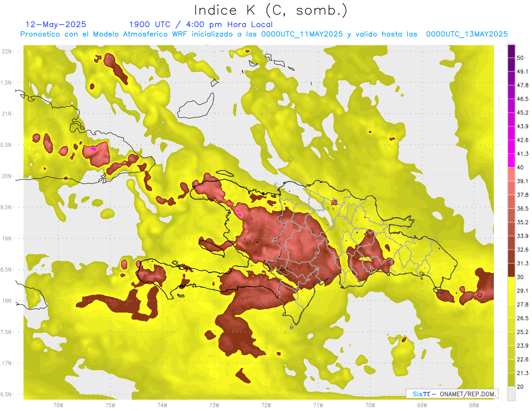Click the colorbar value 50
The height and width of the screenshot is (411, 532).
point(520,58)
